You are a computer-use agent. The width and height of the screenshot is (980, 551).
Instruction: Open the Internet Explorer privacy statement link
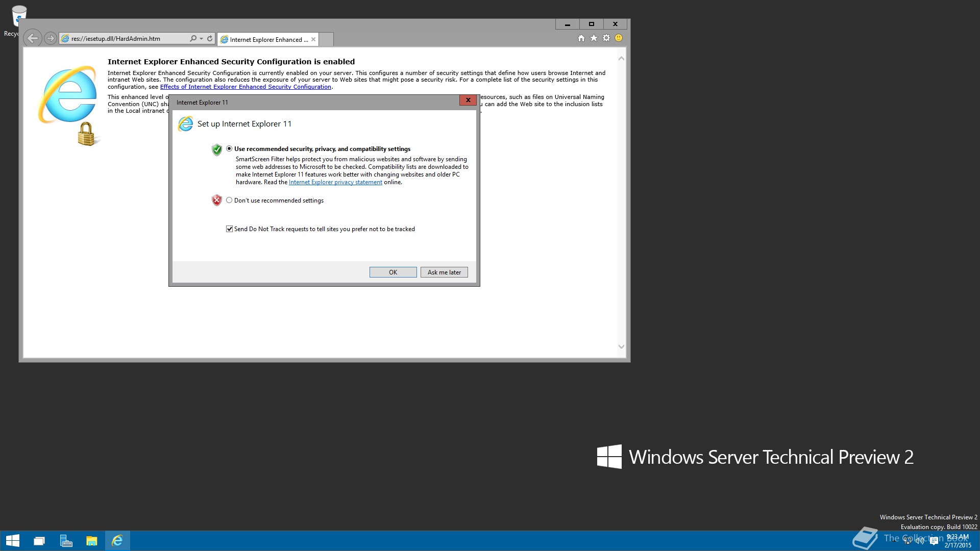click(335, 182)
